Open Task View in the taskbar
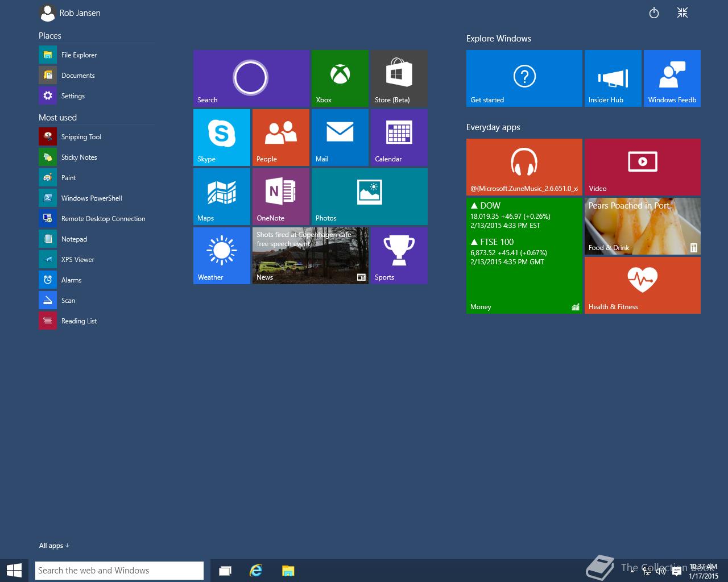 (x=225, y=571)
